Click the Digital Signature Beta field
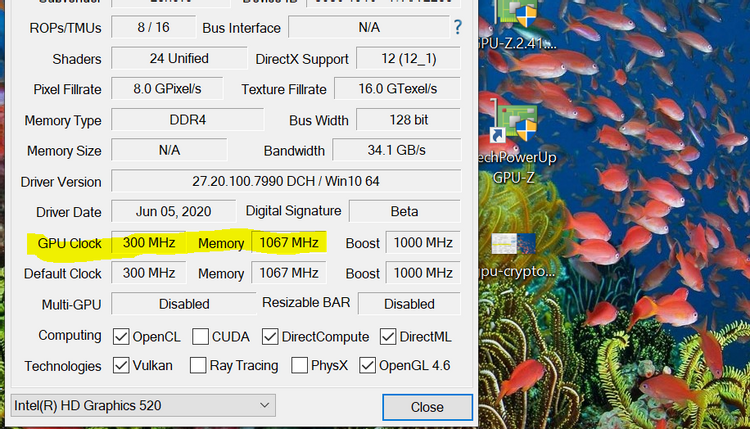The image size is (750, 429). [x=405, y=211]
